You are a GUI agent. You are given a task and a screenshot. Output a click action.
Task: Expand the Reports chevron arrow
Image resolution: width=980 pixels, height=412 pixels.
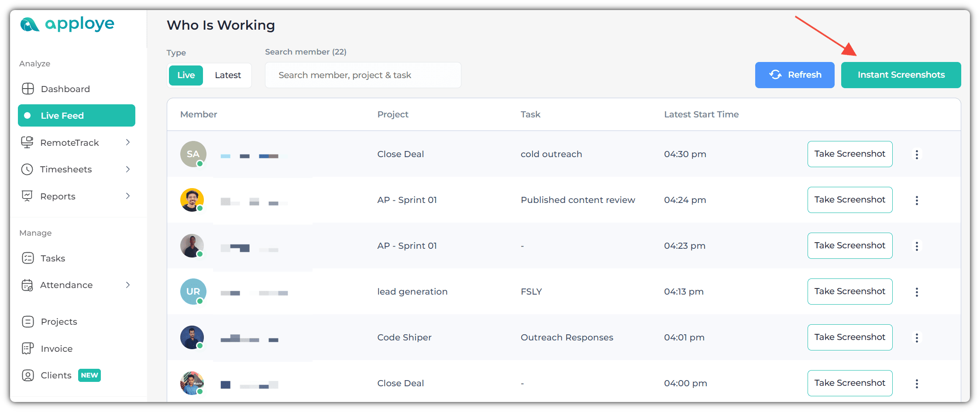click(x=128, y=196)
